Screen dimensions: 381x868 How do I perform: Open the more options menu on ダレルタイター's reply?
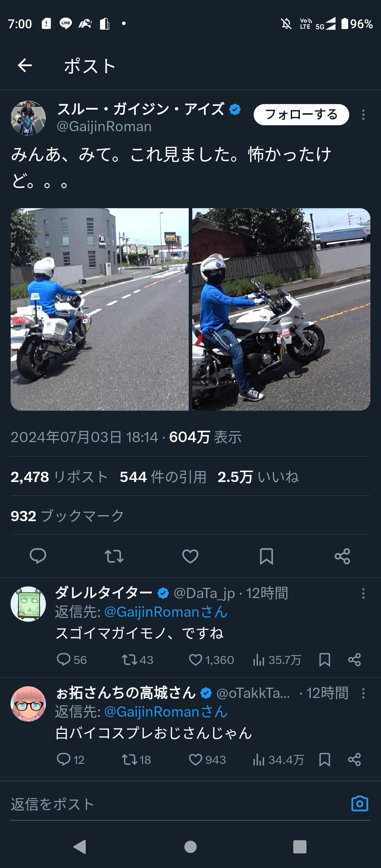coord(363,593)
